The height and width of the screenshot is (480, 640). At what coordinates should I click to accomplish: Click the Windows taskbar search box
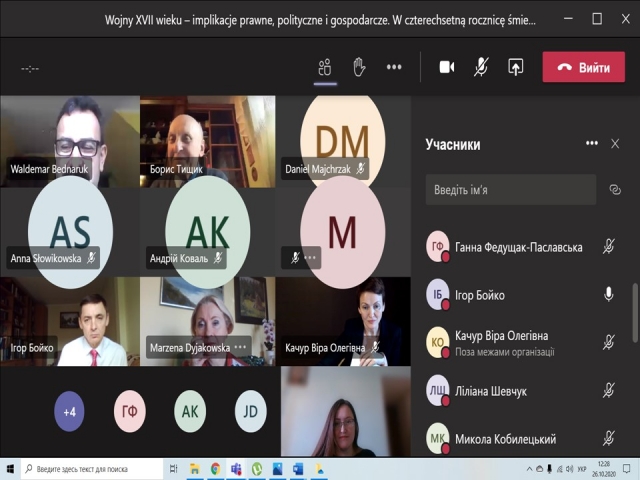click(91, 469)
